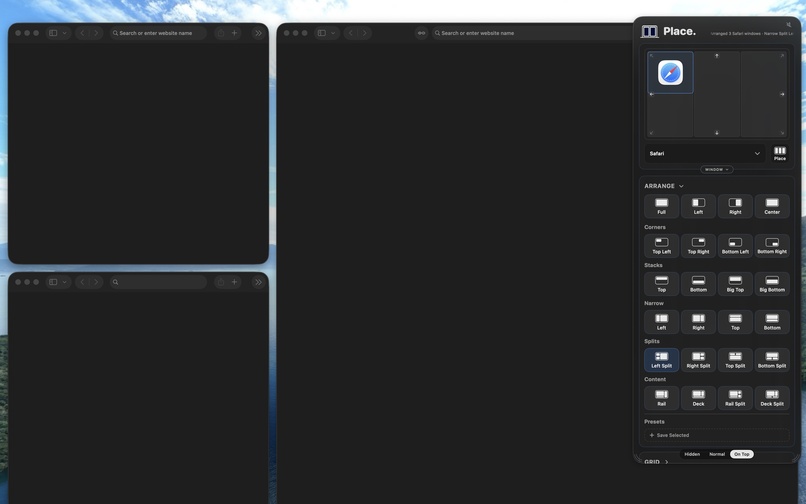Apply the Narrow Right layout

click(x=698, y=322)
